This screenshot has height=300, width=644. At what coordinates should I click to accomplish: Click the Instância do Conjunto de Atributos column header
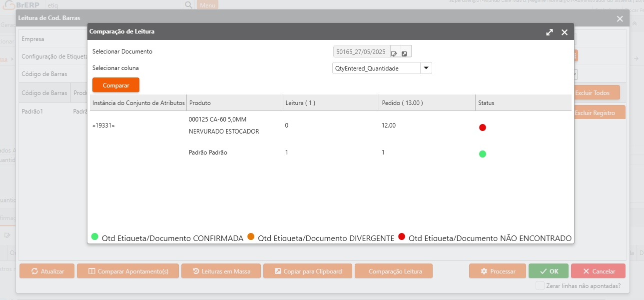click(x=138, y=102)
